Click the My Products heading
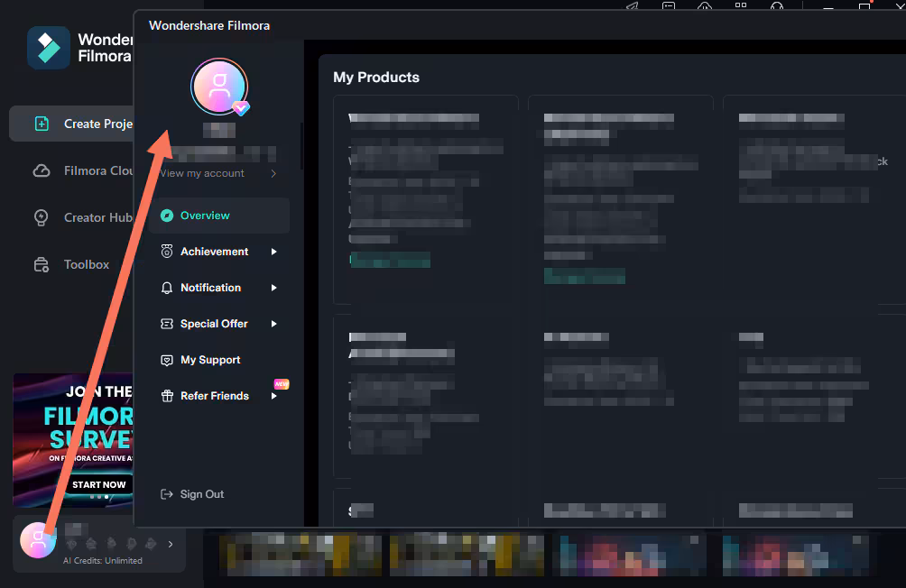This screenshot has width=906, height=588. (376, 78)
